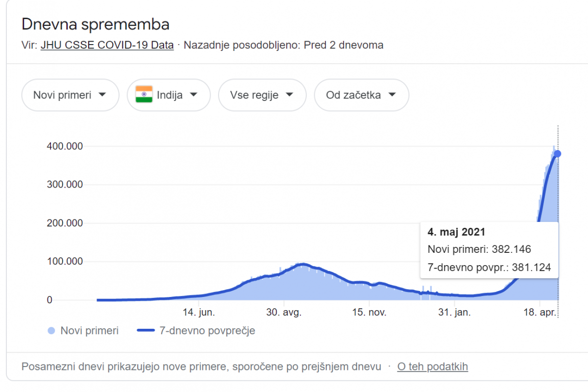Image resolution: width=588 pixels, height=392 pixels.
Task: Click the Dnevna sprememba heading
Action: pyautogui.click(x=96, y=24)
